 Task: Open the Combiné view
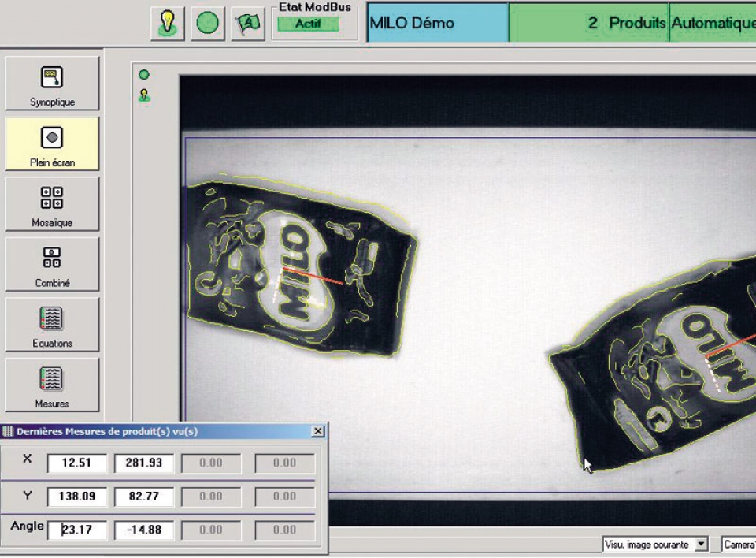(52, 264)
